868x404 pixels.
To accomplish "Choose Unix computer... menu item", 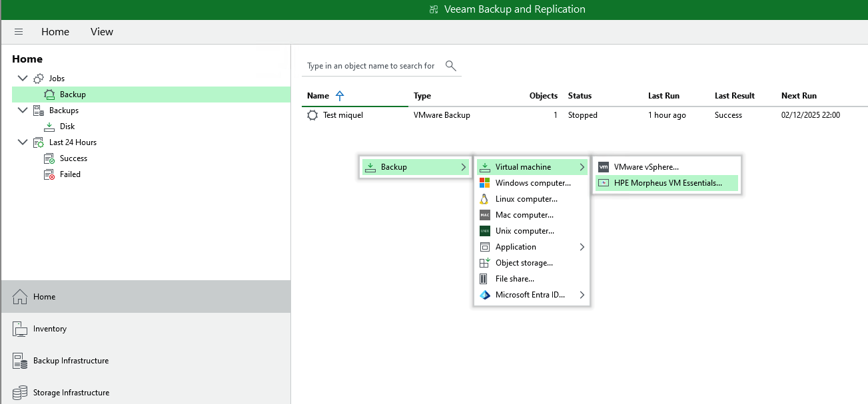I will coord(532,231).
